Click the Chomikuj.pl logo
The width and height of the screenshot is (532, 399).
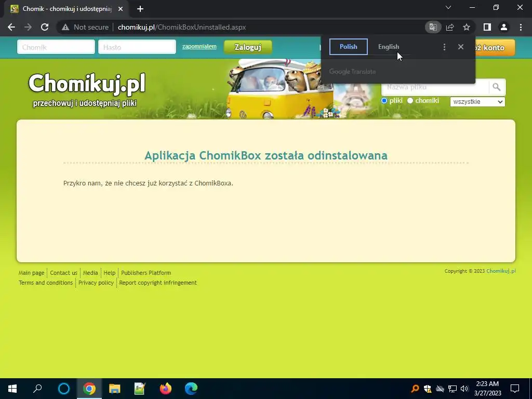87,84
